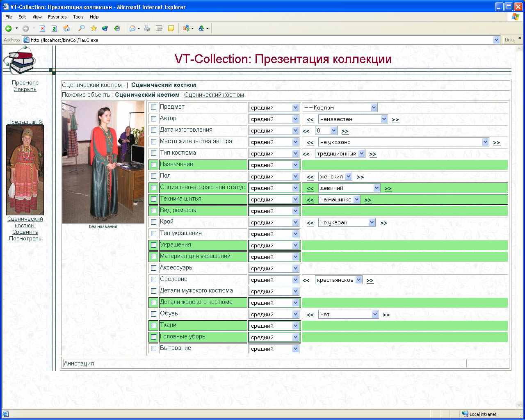Image resolution: width=525 pixels, height=420 pixels.
Task: Click the blue letter A toolbar icon
Action: 201,28
